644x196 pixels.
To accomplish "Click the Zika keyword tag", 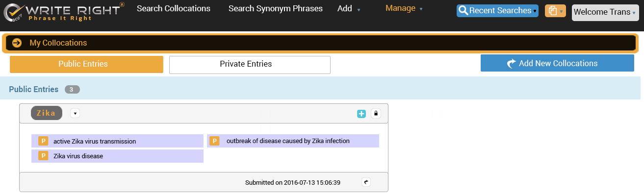I will pos(47,113).
